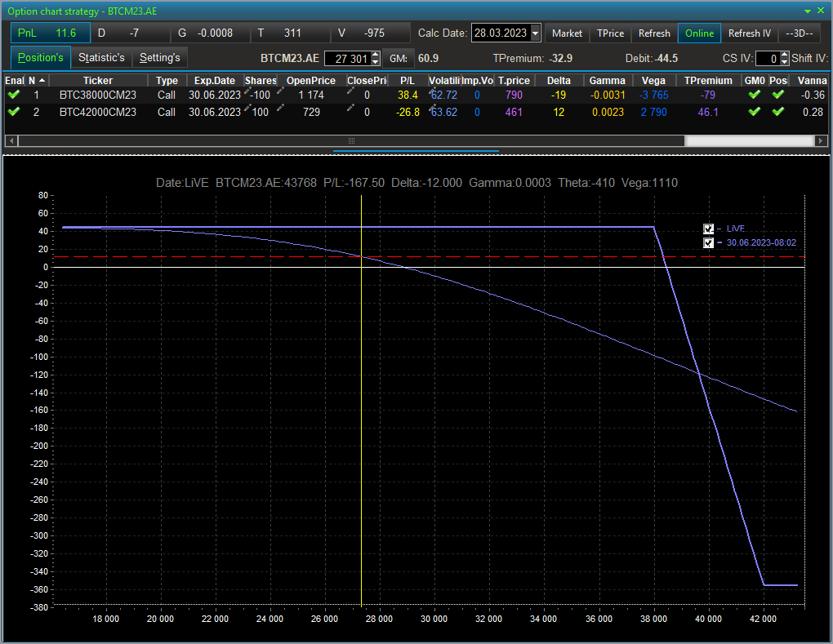Click the Calc Date field showing 28.03.2023
Screen dimensions: 833x644
coord(501,33)
